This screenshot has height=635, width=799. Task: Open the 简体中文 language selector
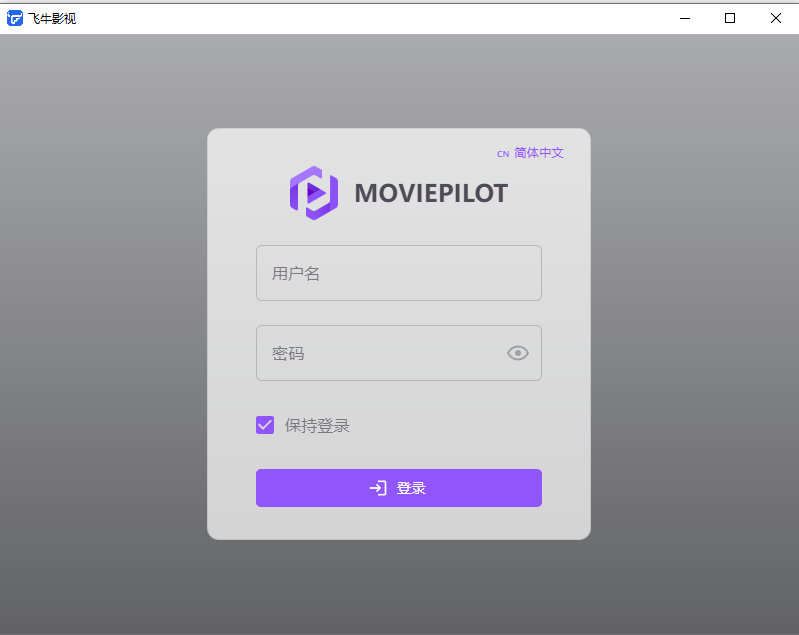(x=530, y=153)
